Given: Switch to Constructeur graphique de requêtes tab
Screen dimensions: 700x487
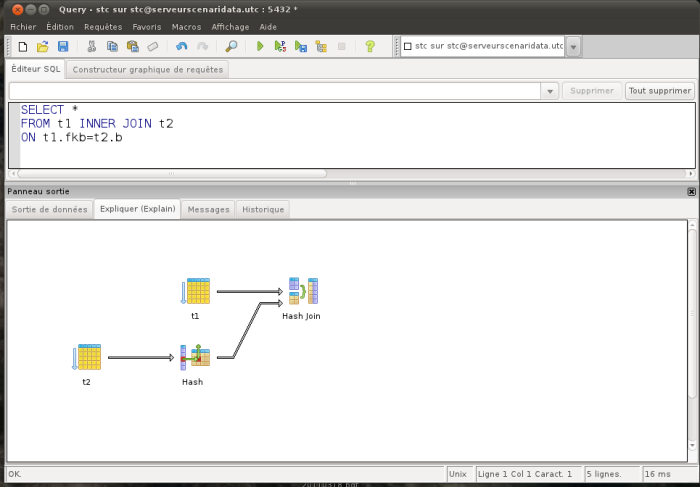Looking at the screenshot, I should (x=148, y=70).
